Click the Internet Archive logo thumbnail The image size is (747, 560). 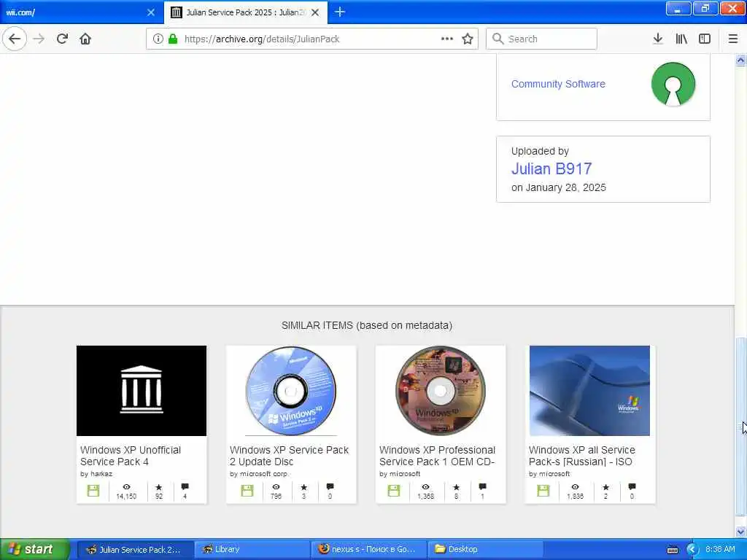[142, 391]
